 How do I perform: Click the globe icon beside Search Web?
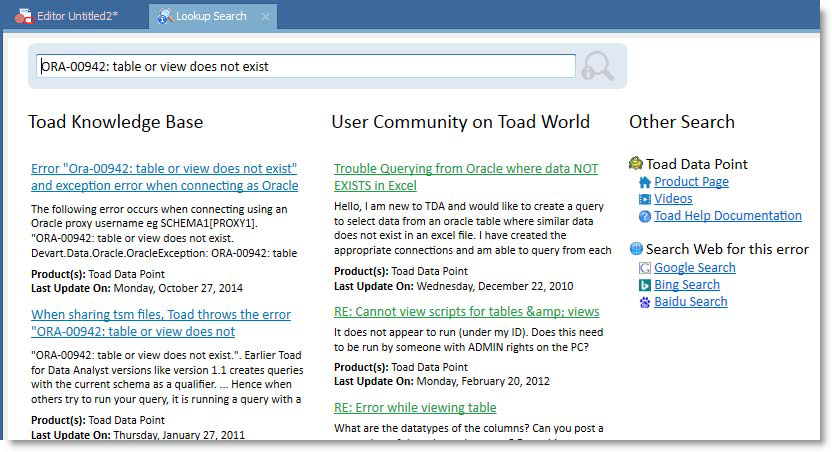[x=636, y=249]
